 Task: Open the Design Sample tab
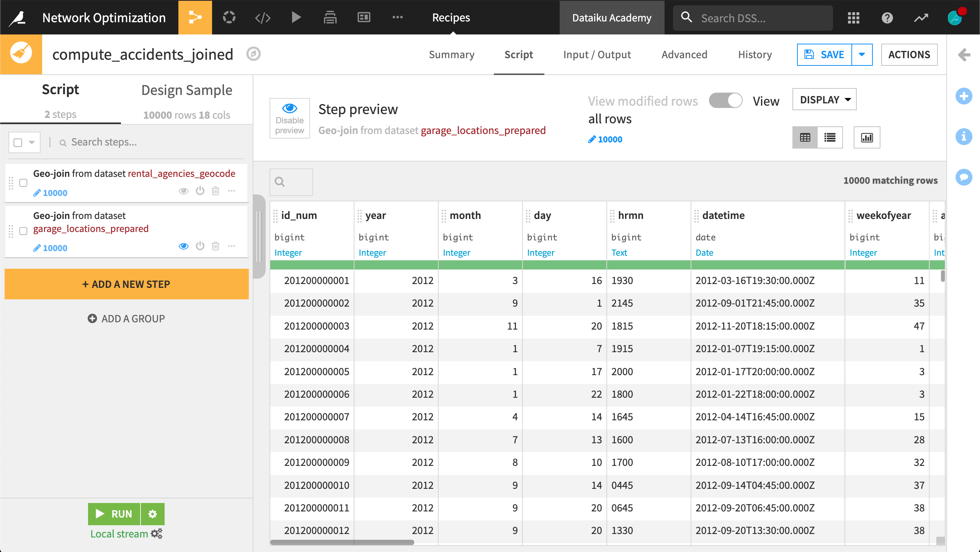click(186, 90)
